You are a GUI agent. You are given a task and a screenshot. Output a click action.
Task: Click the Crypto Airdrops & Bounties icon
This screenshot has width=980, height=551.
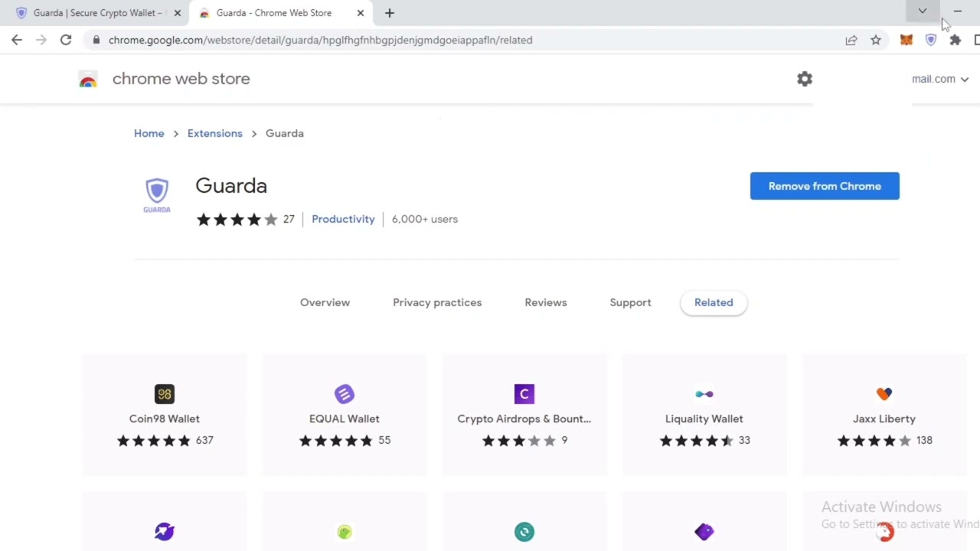pyautogui.click(x=524, y=394)
